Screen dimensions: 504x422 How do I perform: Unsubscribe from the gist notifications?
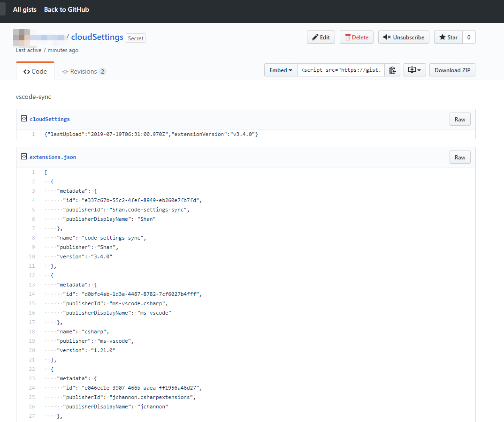click(x=404, y=38)
